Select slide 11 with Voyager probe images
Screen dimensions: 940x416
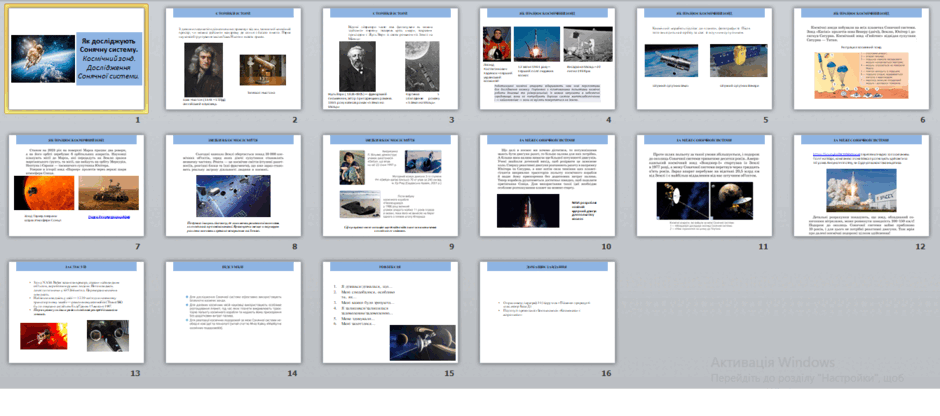pyautogui.click(x=704, y=185)
